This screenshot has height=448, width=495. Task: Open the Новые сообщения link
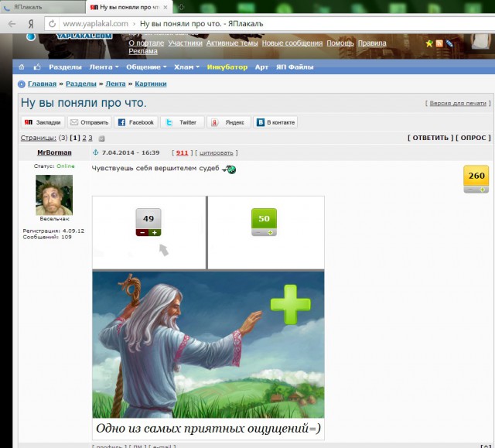(x=292, y=43)
